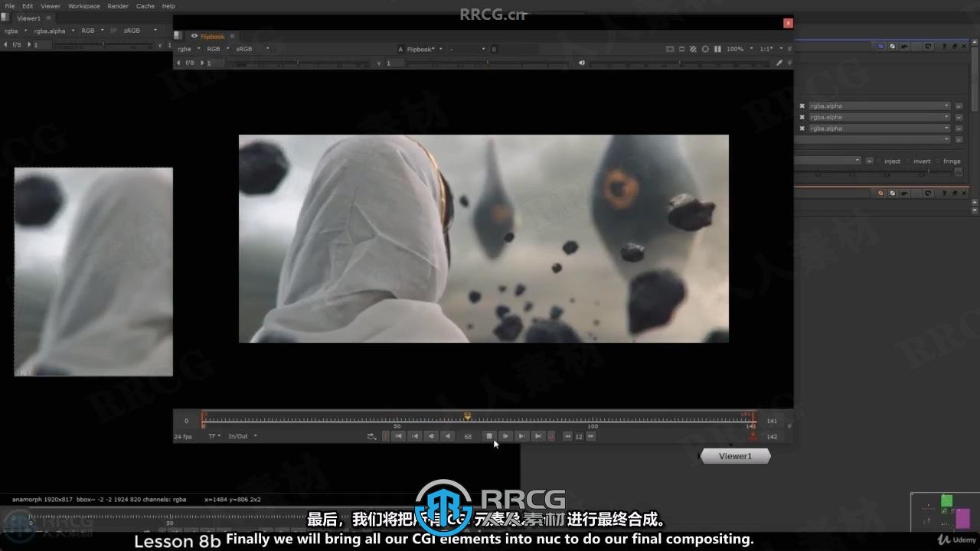Click the Flipbook gain slider
Image resolution: width=980 pixels, height=551 pixels.
pos(299,63)
